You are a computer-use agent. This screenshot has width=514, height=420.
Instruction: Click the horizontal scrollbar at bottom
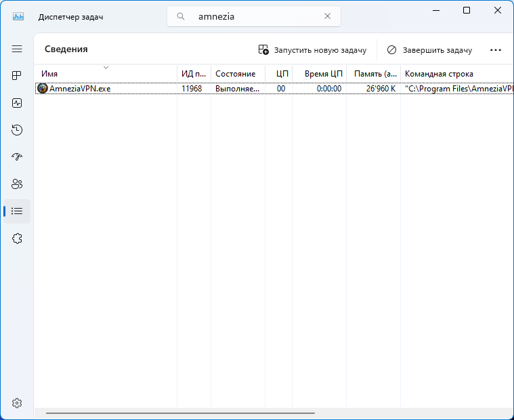[179, 413]
